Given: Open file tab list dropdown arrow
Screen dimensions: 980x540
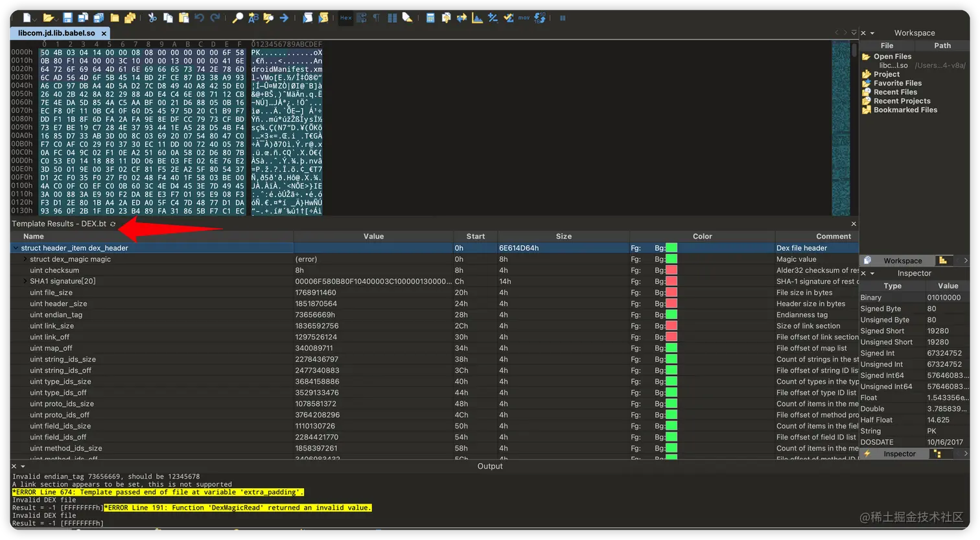Looking at the screenshot, I should pos(854,32).
